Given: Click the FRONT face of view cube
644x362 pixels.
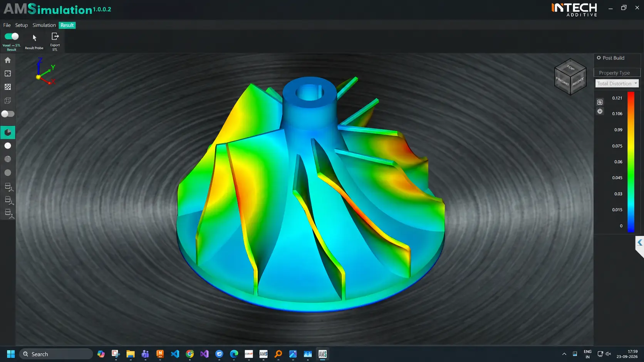Looking at the screenshot, I should pyautogui.click(x=562, y=81).
